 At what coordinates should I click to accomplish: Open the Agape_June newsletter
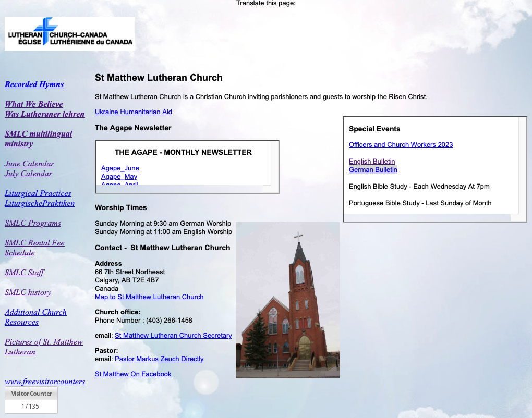pos(120,168)
